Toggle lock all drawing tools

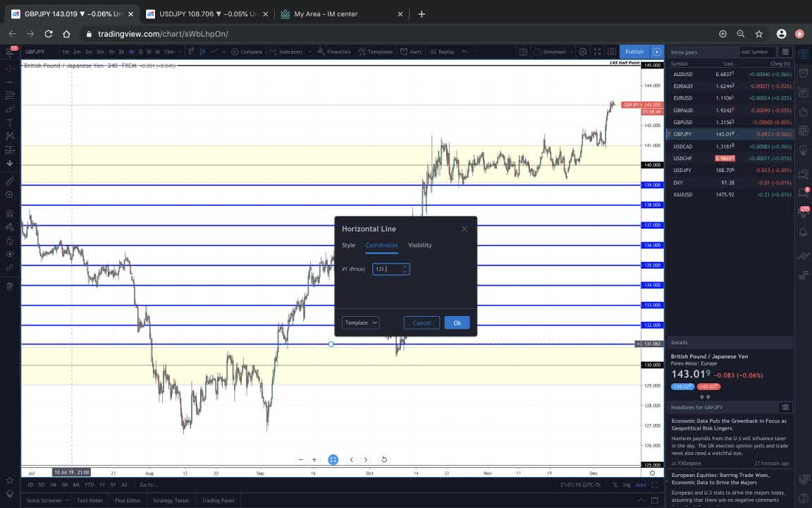[x=10, y=241]
